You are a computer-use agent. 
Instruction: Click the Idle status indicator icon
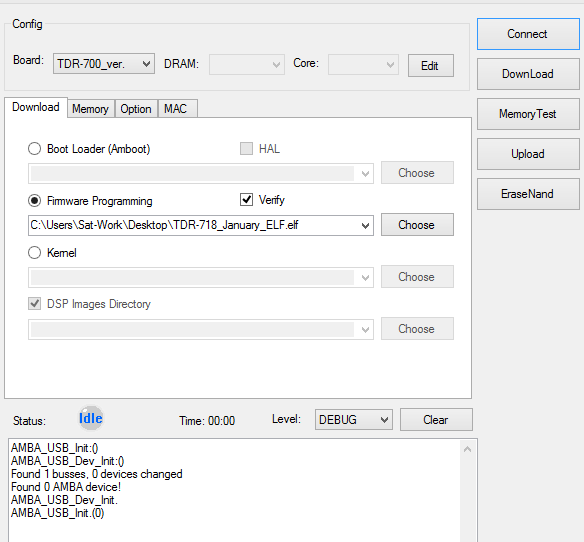click(91, 418)
